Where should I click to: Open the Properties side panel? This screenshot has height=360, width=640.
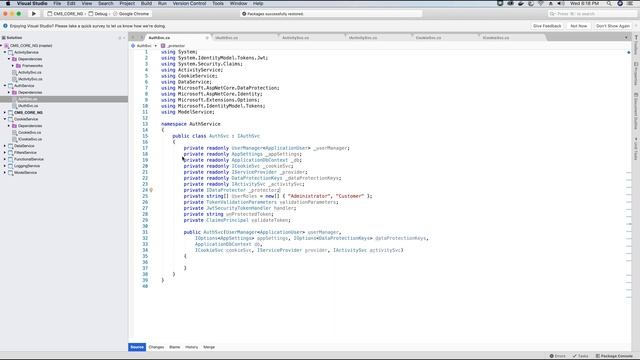[636, 73]
